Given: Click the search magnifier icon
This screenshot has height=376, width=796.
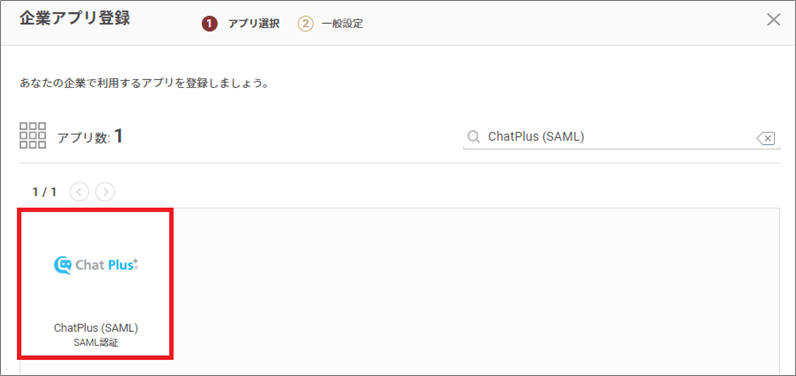Looking at the screenshot, I should pyautogui.click(x=473, y=136).
